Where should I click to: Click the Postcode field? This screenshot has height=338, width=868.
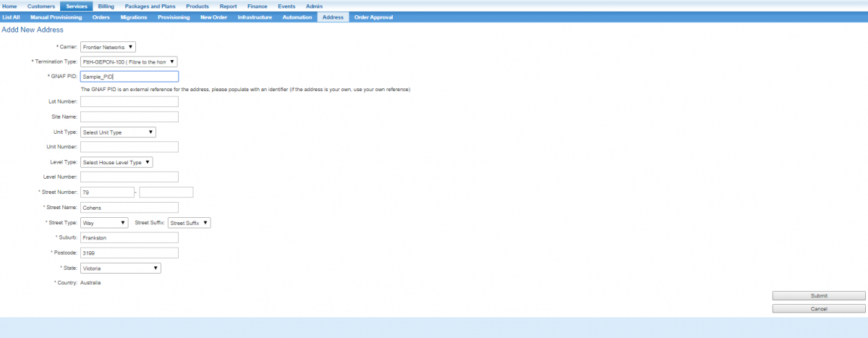pyautogui.click(x=129, y=253)
